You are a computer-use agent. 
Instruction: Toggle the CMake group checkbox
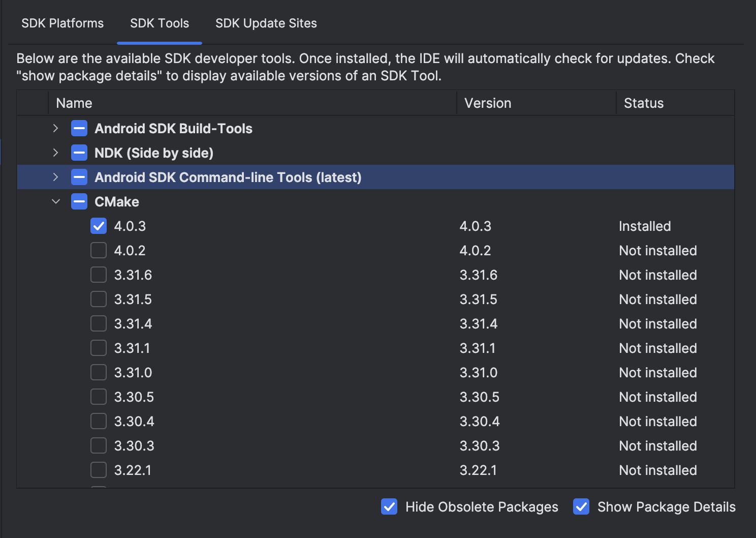click(79, 202)
